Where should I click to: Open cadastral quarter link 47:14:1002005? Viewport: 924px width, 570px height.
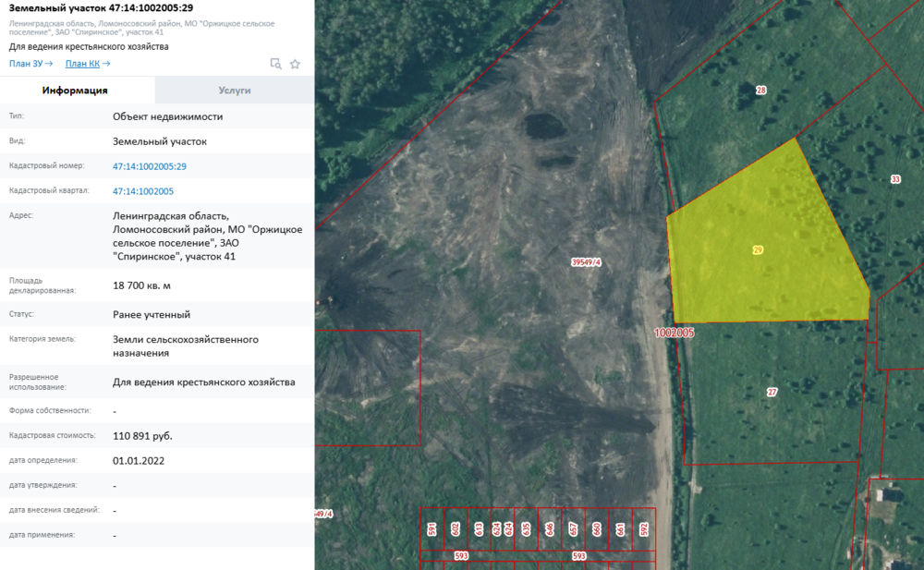coord(143,191)
